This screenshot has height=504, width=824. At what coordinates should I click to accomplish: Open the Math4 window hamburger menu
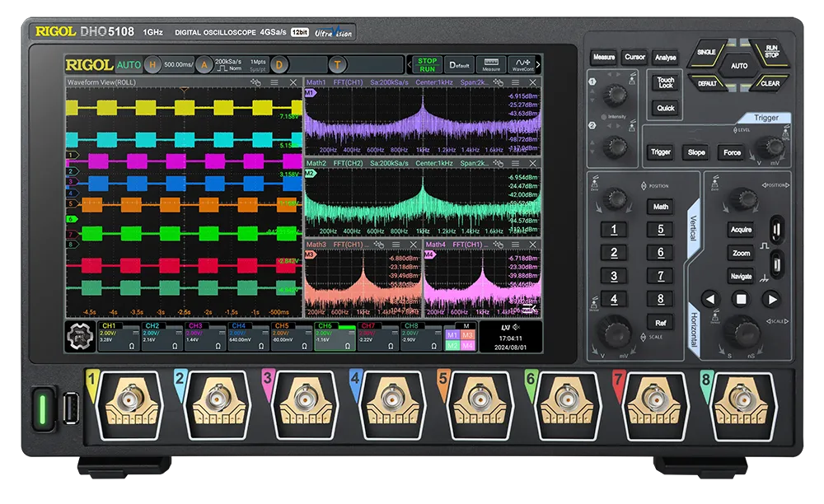pyautogui.click(x=516, y=245)
